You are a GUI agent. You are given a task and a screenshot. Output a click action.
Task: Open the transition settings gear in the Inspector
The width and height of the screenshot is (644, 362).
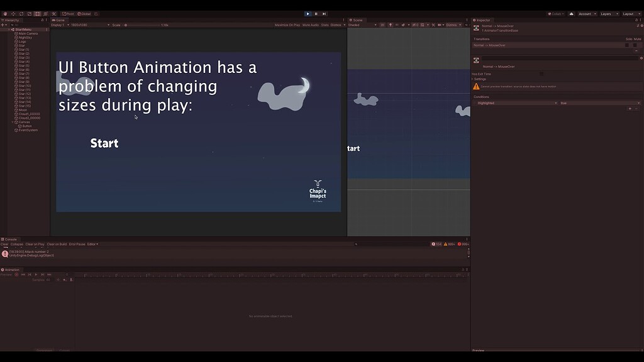642,58
